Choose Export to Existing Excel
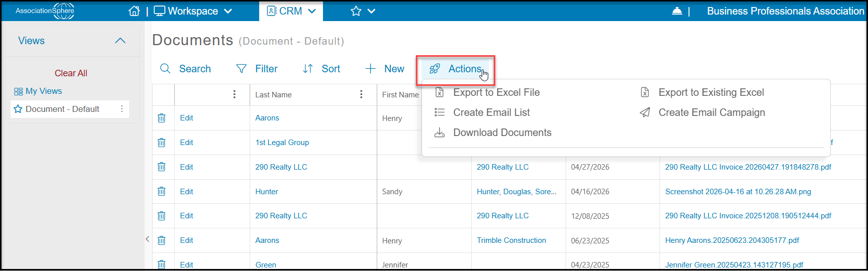This screenshot has height=271, width=868. 702,92
